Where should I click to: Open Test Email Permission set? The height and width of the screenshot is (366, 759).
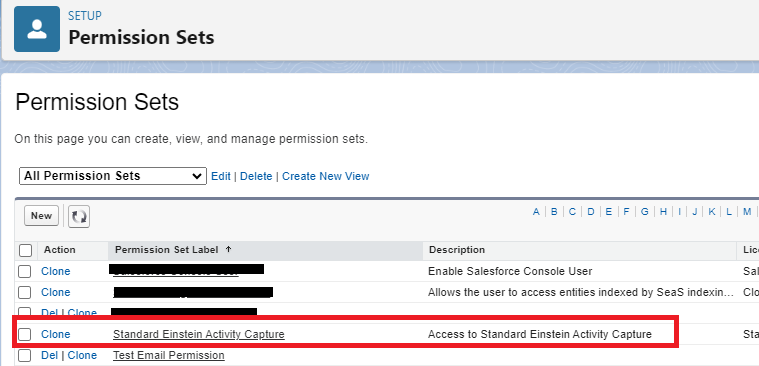point(169,355)
